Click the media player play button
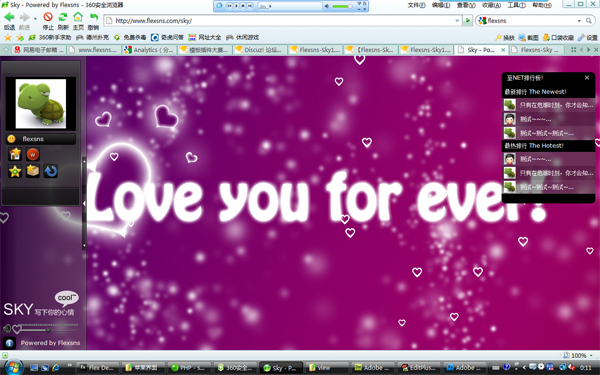 click(236, 6)
